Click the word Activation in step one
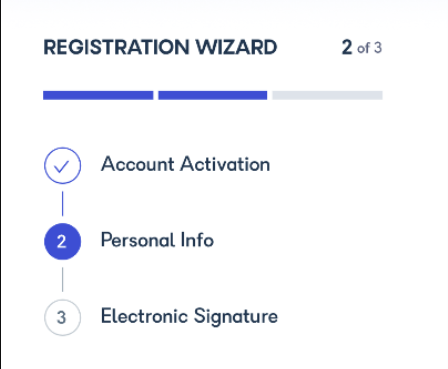Image resolution: width=448 pixels, height=369 pixels. coord(225,164)
